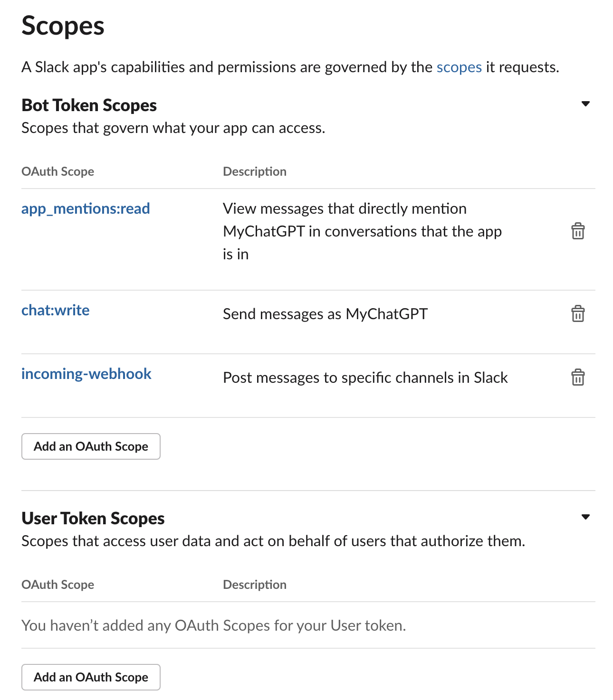The image size is (613, 700).
Task: Add an OAuth Scope under Bot Token Scopes
Action: (91, 446)
